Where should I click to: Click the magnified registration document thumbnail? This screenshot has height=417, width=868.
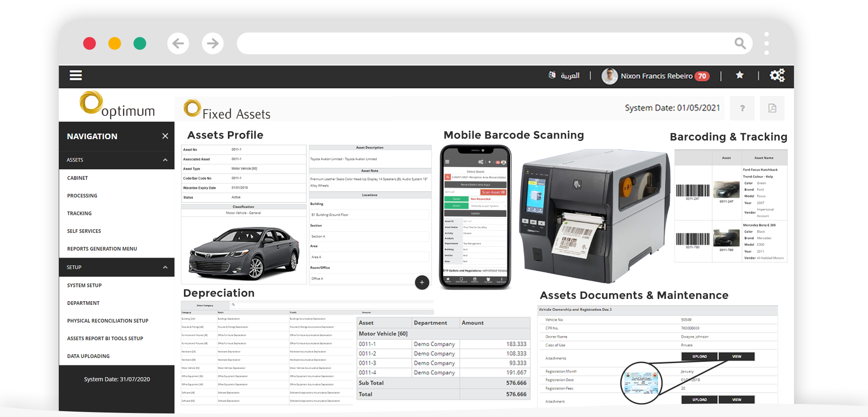tap(642, 383)
